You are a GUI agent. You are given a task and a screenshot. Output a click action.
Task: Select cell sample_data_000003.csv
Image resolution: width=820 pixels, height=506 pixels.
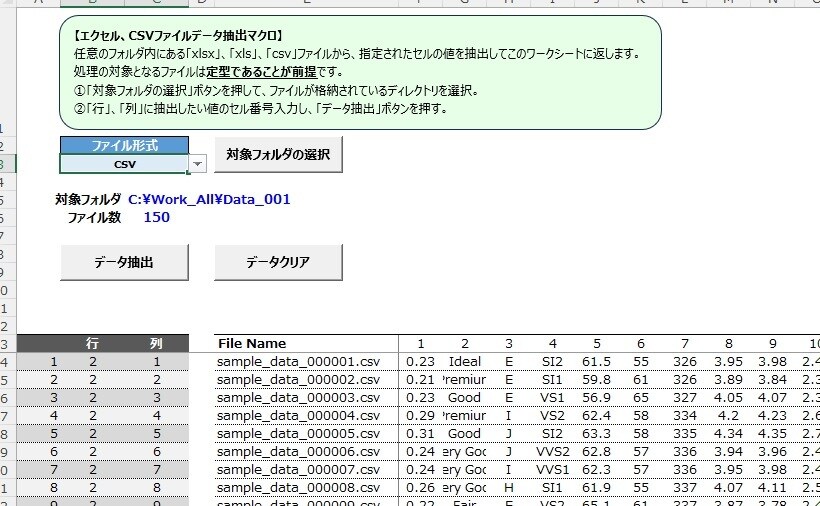[306, 398]
